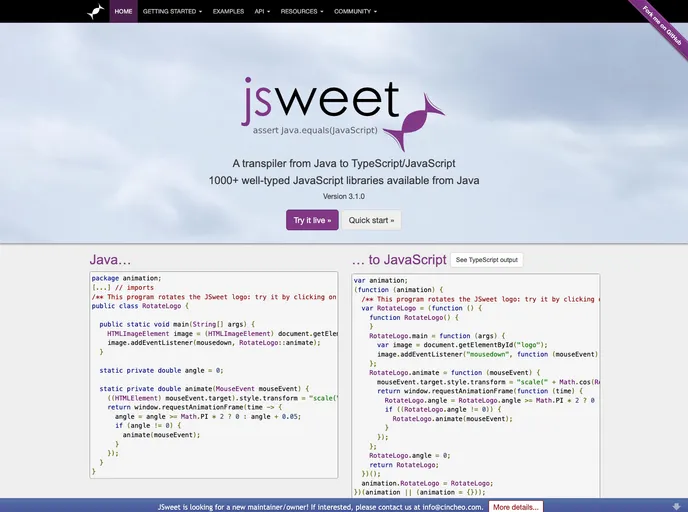The image size is (688, 512).
Task: Click See TypeScript output button
Action: tap(487, 260)
